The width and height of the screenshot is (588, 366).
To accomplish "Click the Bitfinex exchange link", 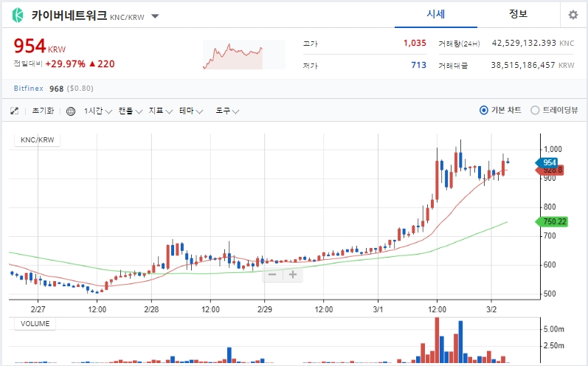I will [29, 89].
